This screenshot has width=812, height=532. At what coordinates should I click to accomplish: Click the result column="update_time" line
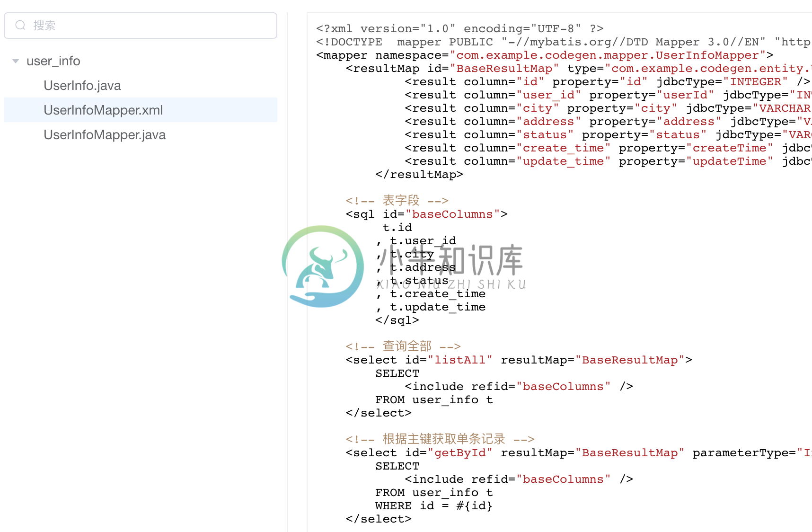608,161
